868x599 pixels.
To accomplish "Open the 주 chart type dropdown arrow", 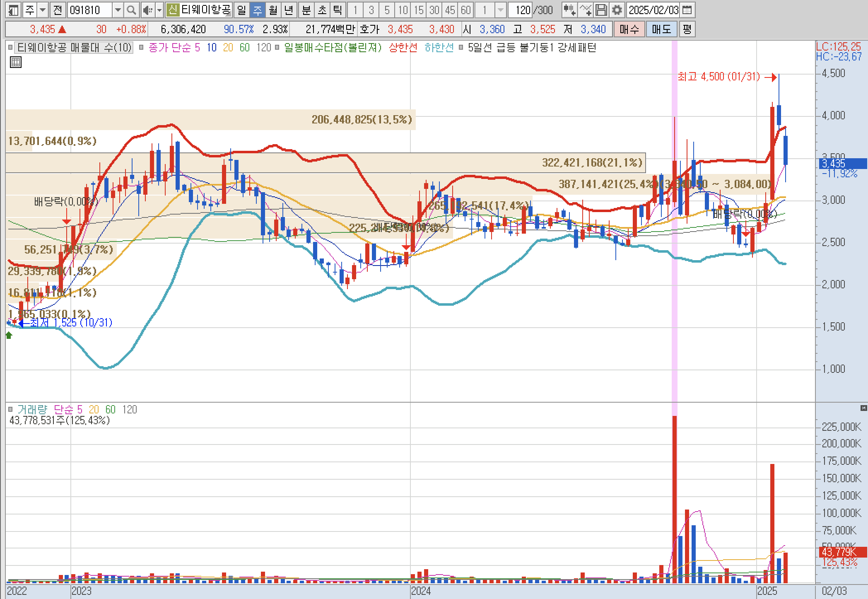I will [43, 10].
